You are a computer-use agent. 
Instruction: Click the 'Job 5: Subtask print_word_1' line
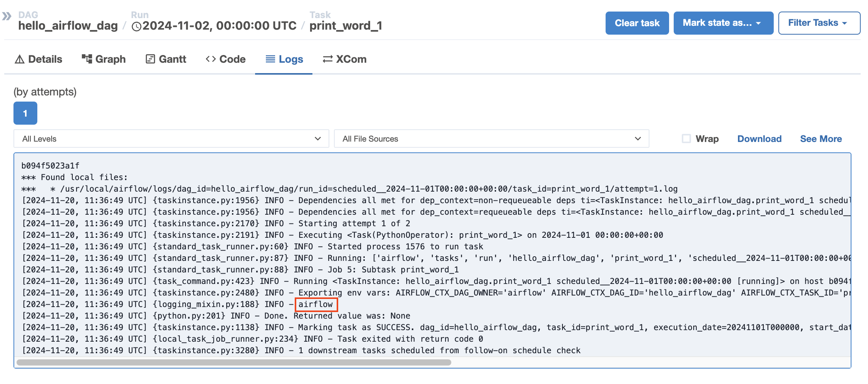pyautogui.click(x=240, y=270)
